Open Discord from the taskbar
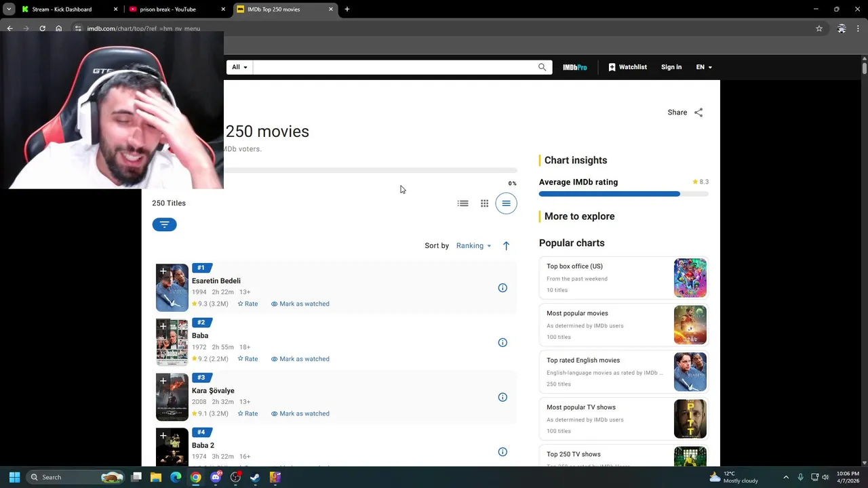The image size is (868, 488). 216,477
